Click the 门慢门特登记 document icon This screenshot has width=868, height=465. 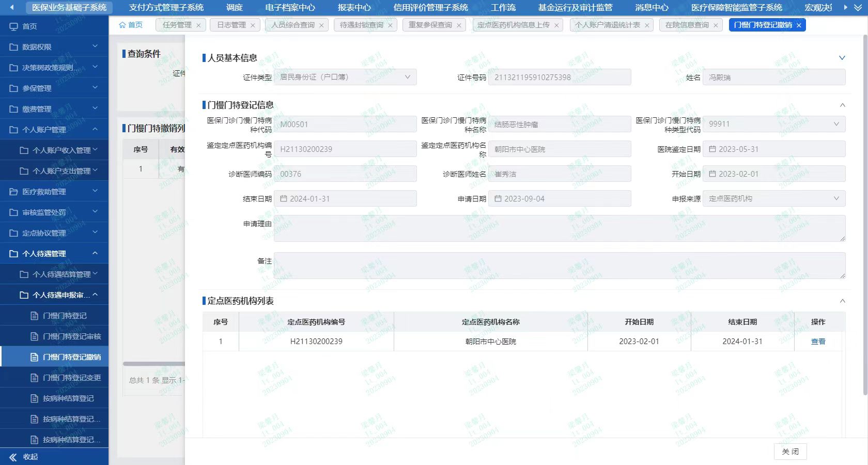point(35,316)
